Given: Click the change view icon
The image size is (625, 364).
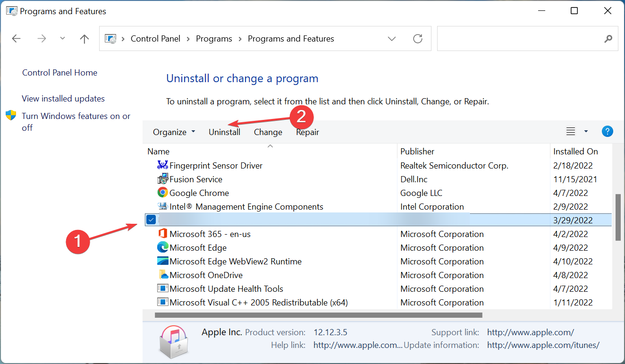Looking at the screenshot, I should [x=571, y=131].
